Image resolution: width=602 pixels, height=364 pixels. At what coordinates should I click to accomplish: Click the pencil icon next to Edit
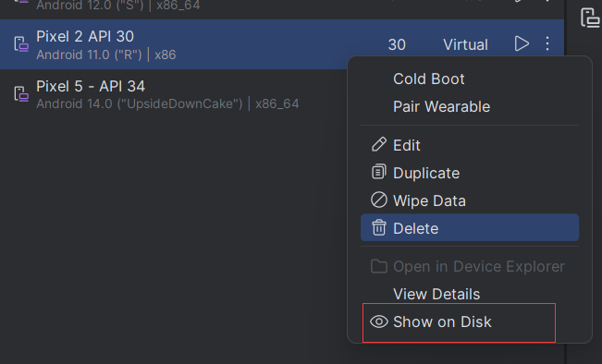tap(379, 145)
